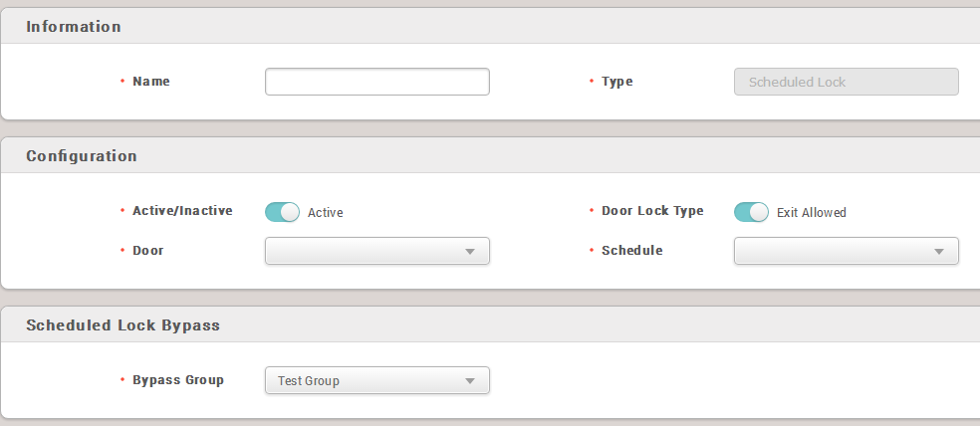
Task: Click the Exit Allowed status text
Action: (x=811, y=213)
